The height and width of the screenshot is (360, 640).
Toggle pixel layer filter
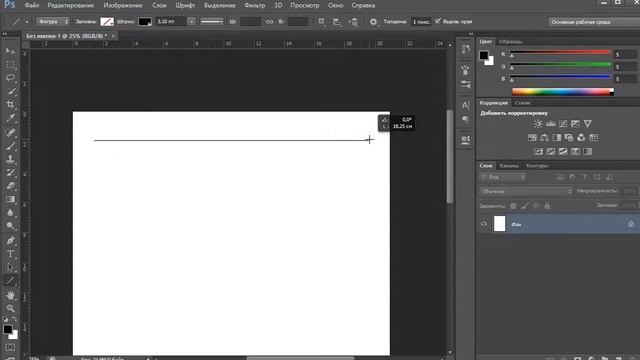[x=560, y=177]
